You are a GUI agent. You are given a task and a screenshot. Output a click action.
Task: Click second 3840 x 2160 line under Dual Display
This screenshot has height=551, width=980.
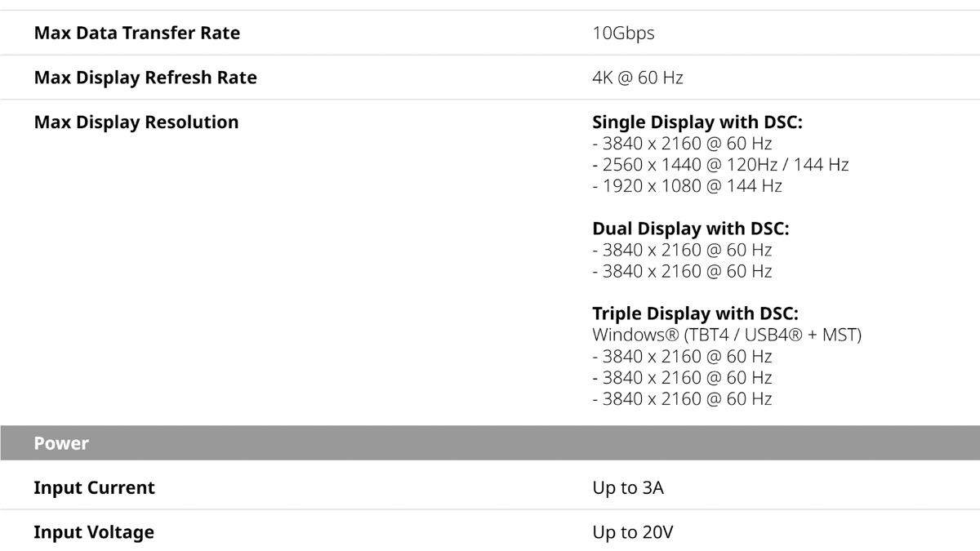[682, 271]
